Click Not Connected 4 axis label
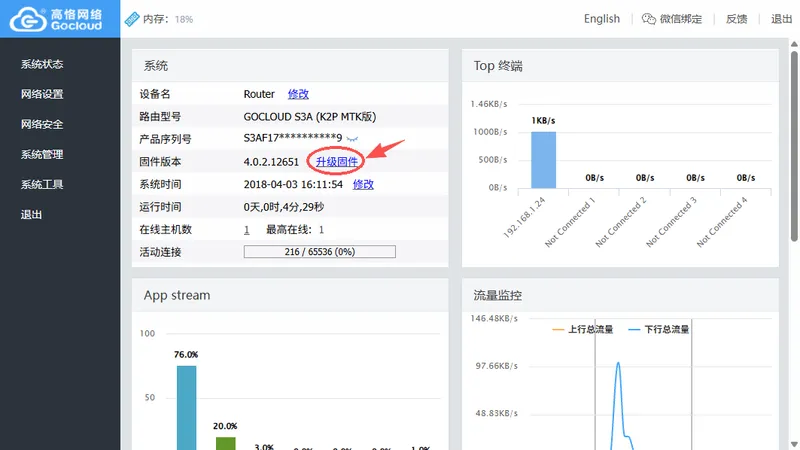 click(722, 222)
